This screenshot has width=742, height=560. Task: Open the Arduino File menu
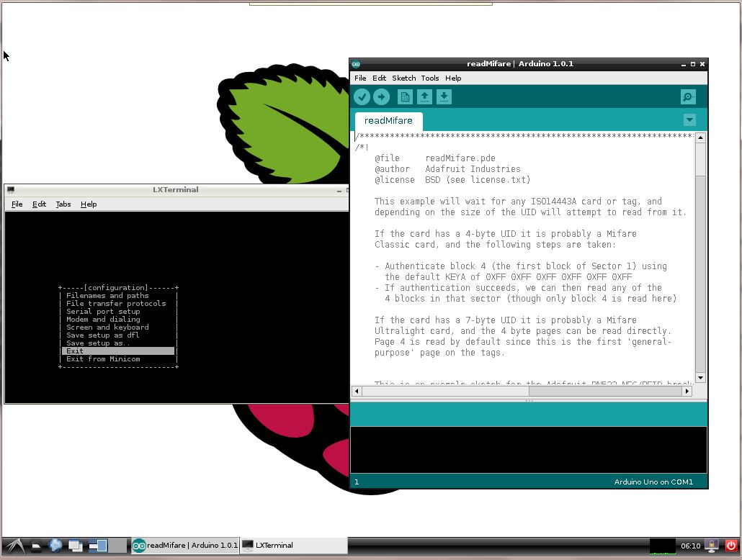360,78
